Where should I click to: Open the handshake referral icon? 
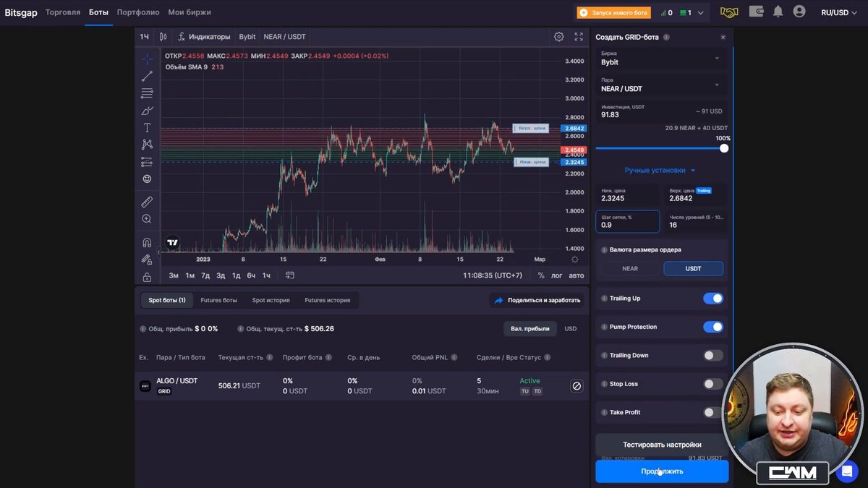click(729, 12)
